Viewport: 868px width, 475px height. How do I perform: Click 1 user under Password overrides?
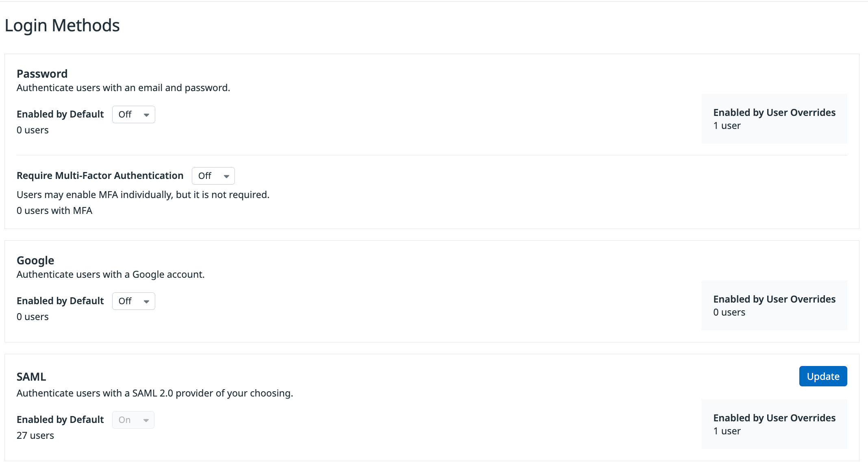click(727, 126)
